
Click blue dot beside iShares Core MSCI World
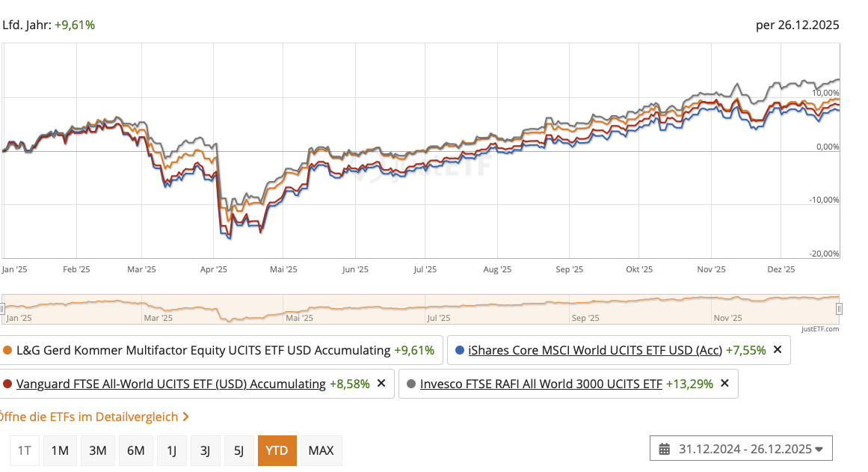tap(460, 350)
